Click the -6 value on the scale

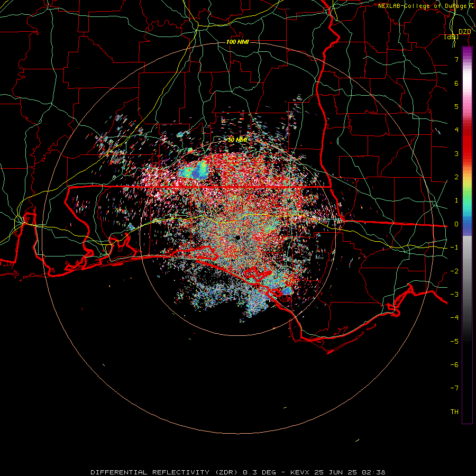click(x=454, y=365)
